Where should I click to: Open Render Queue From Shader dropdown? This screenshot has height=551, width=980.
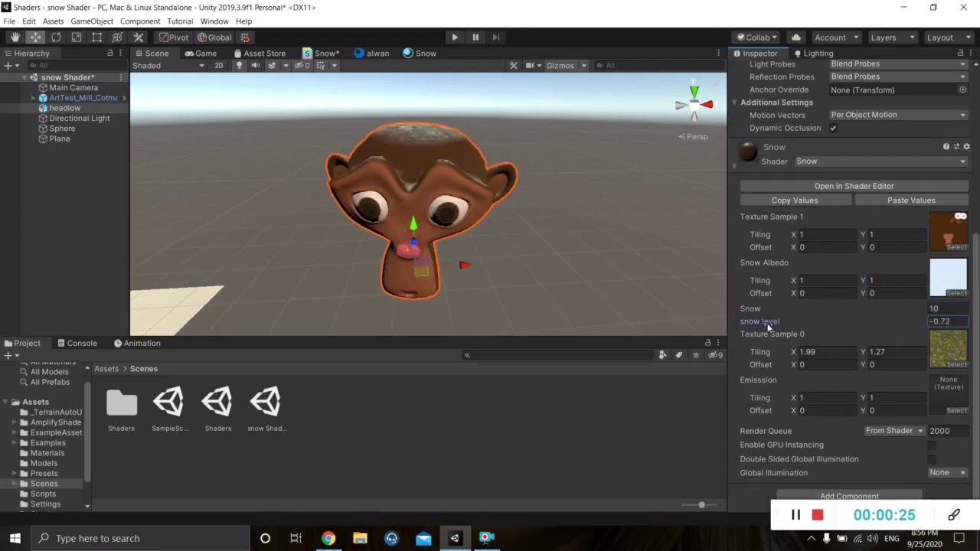point(894,431)
